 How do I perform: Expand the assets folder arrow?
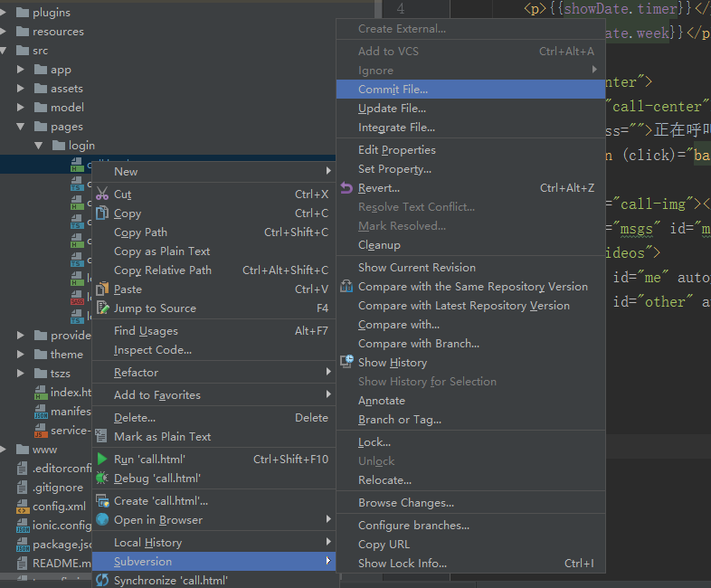[21, 88]
